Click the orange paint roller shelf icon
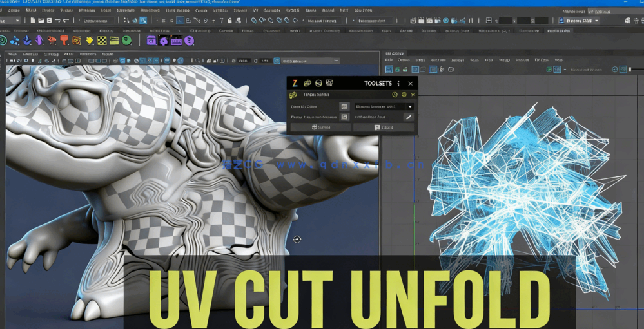The height and width of the screenshot is (329, 644). [64, 40]
